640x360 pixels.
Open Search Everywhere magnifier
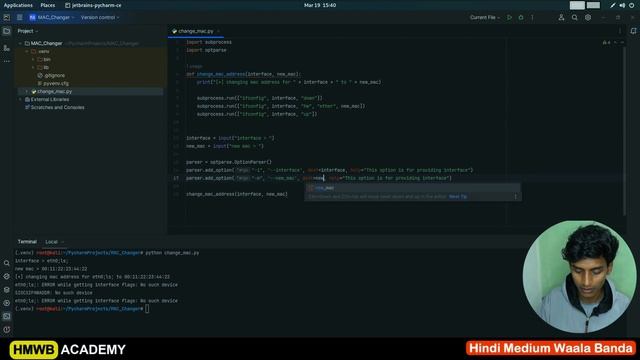click(575, 18)
